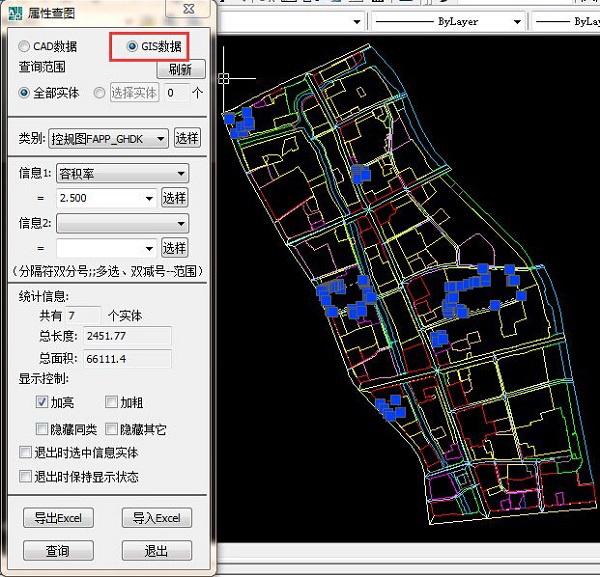Viewport: 600px width, 577px height.
Task: Enable the 加粗 bold checkbox
Action: (x=111, y=402)
